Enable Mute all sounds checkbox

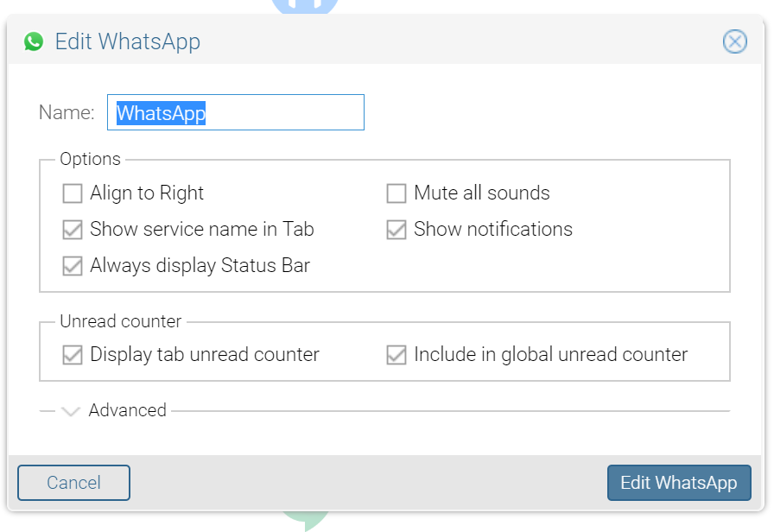(397, 193)
